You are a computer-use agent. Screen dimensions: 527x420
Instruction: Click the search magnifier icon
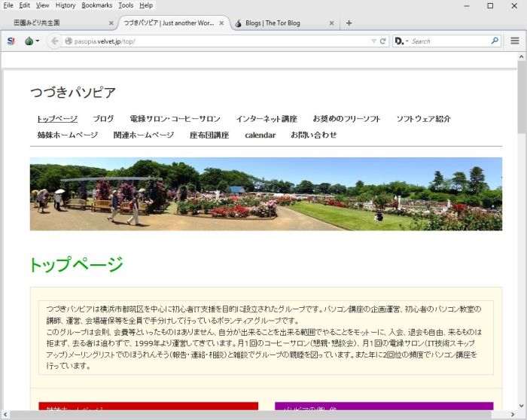[x=495, y=41]
